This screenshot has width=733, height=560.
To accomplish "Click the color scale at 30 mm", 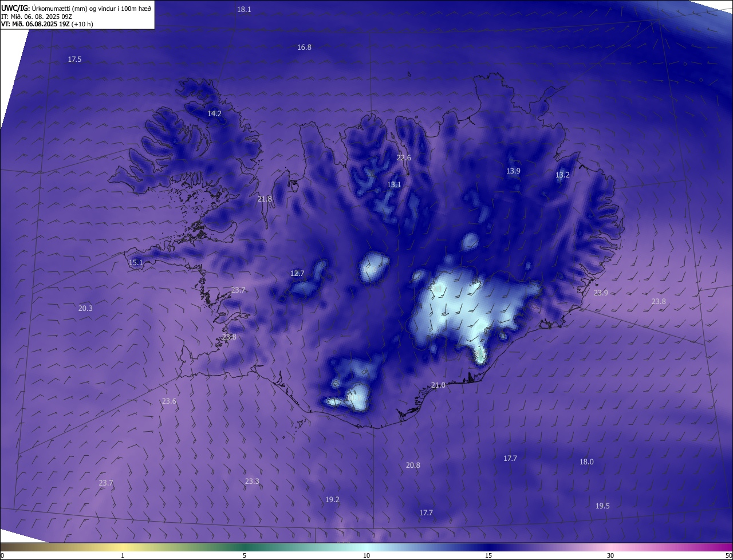I will pyautogui.click(x=610, y=547).
